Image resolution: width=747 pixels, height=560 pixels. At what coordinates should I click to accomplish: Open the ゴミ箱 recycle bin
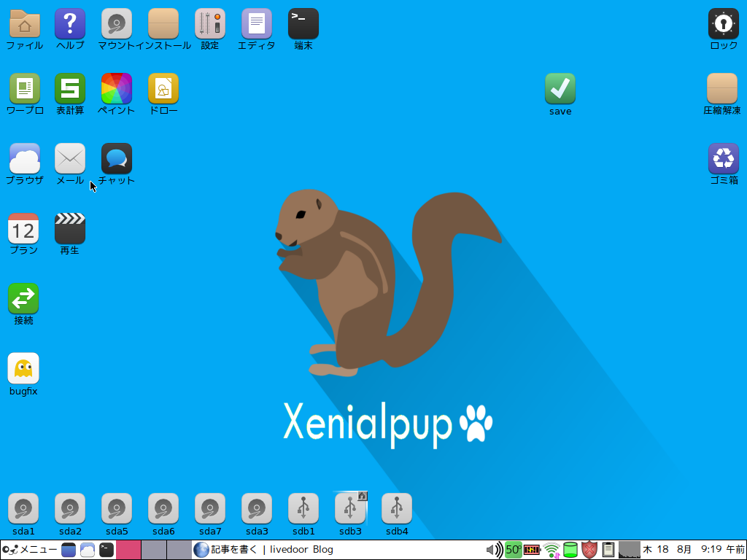click(x=724, y=158)
